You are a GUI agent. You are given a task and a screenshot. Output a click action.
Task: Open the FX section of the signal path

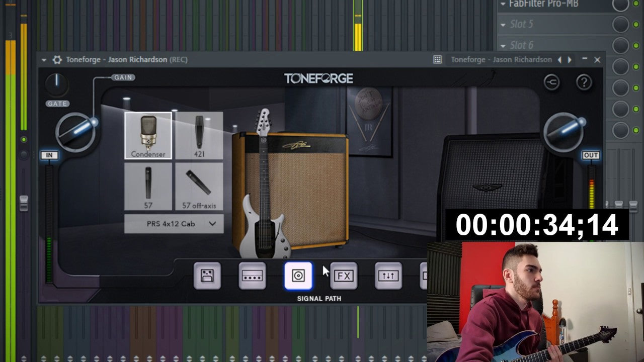343,276
